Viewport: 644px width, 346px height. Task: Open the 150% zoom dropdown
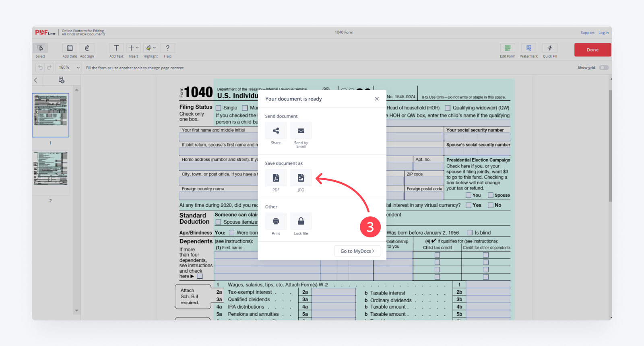point(69,68)
